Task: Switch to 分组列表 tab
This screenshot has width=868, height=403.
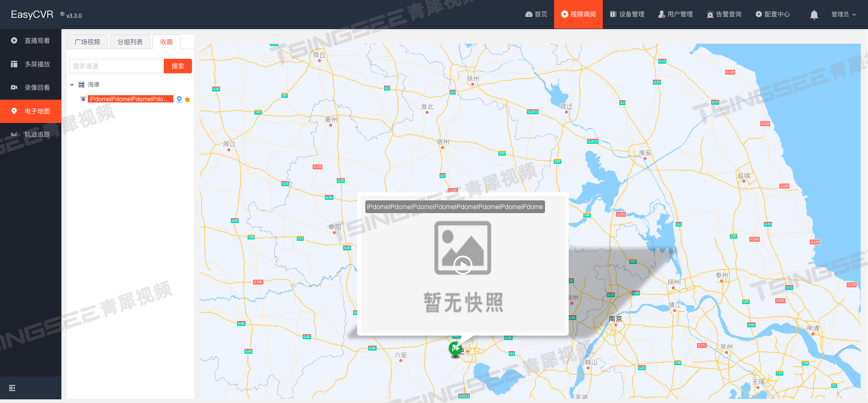Action: 130,42
